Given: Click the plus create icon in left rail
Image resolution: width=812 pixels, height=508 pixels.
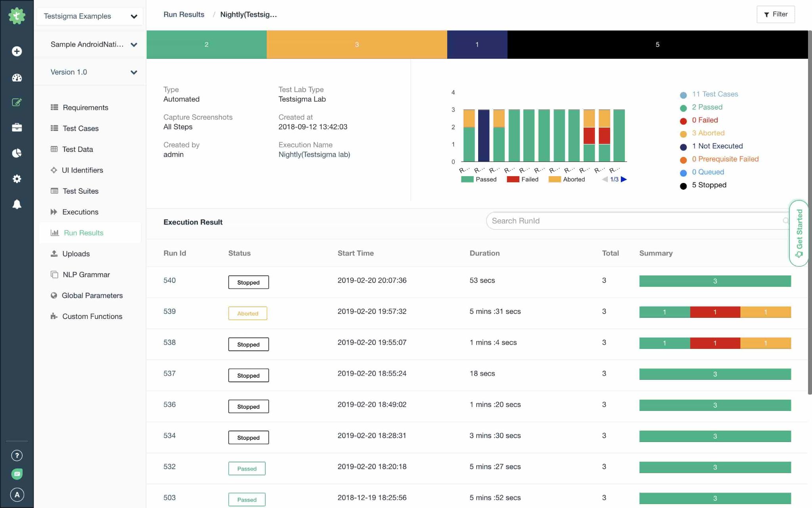Looking at the screenshot, I should (x=17, y=51).
